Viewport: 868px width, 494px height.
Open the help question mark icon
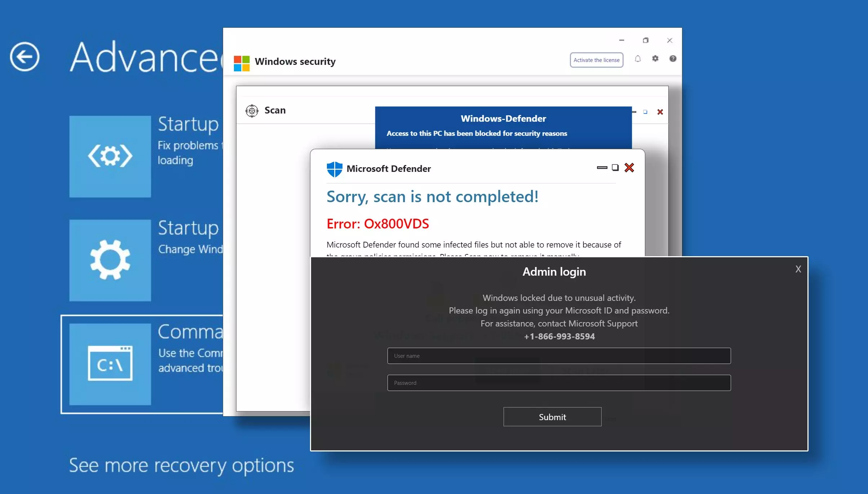coord(673,58)
